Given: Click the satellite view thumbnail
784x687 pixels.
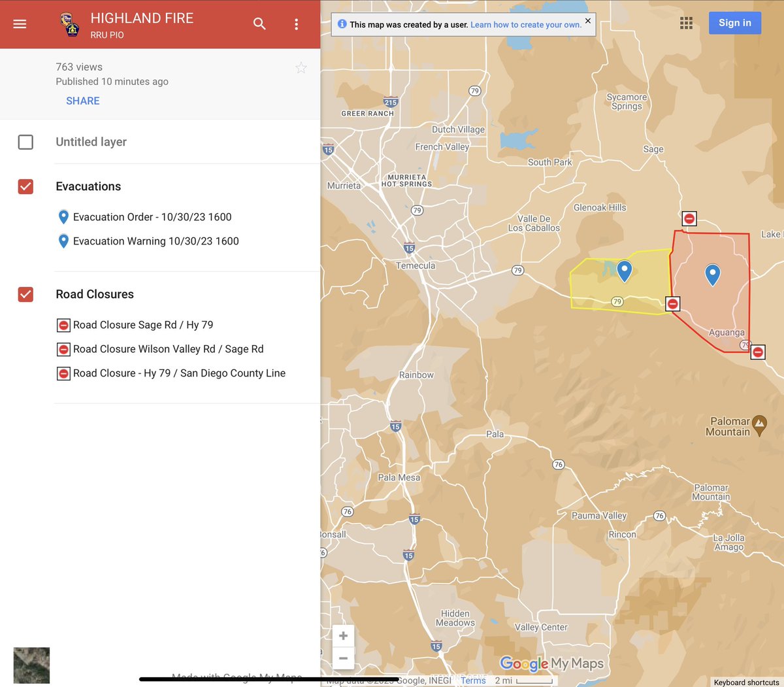Looking at the screenshot, I should [31, 665].
